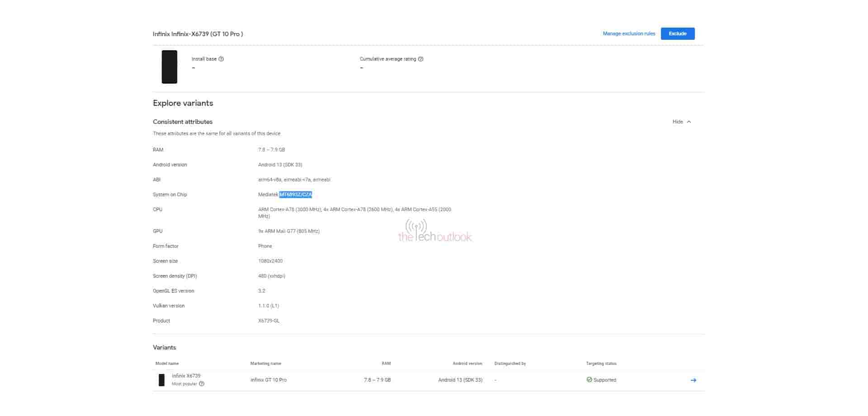This screenshot has height=416, width=868.
Task: Open the infinix X6739 variant details arrow
Action: click(693, 380)
